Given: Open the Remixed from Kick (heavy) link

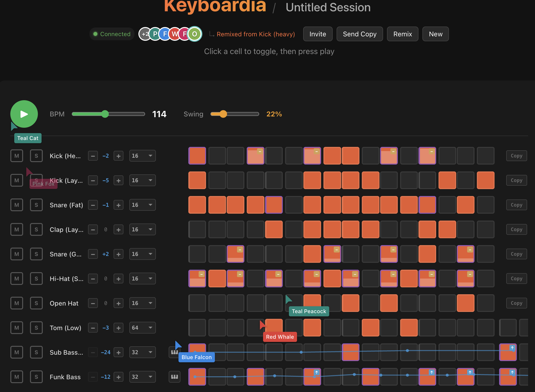Looking at the screenshot, I should click(256, 34).
